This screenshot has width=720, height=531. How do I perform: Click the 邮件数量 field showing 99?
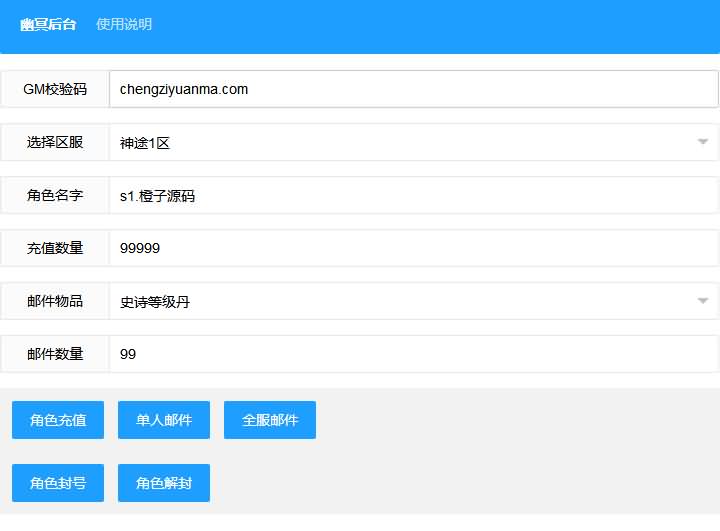413,354
